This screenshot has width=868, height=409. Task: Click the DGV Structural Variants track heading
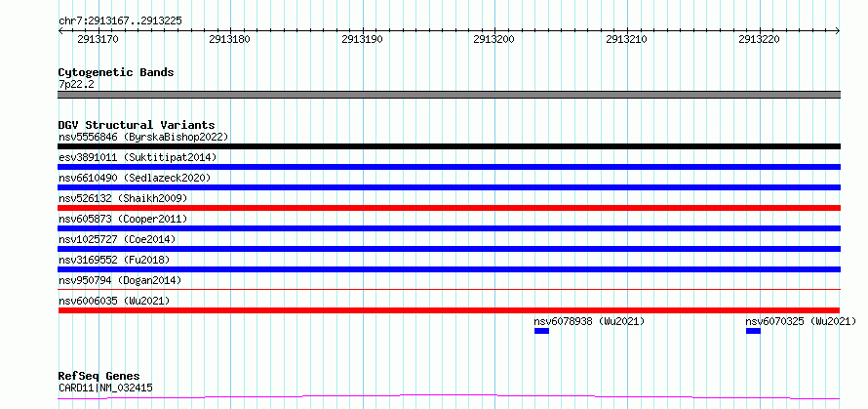pyautogui.click(x=137, y=125)
